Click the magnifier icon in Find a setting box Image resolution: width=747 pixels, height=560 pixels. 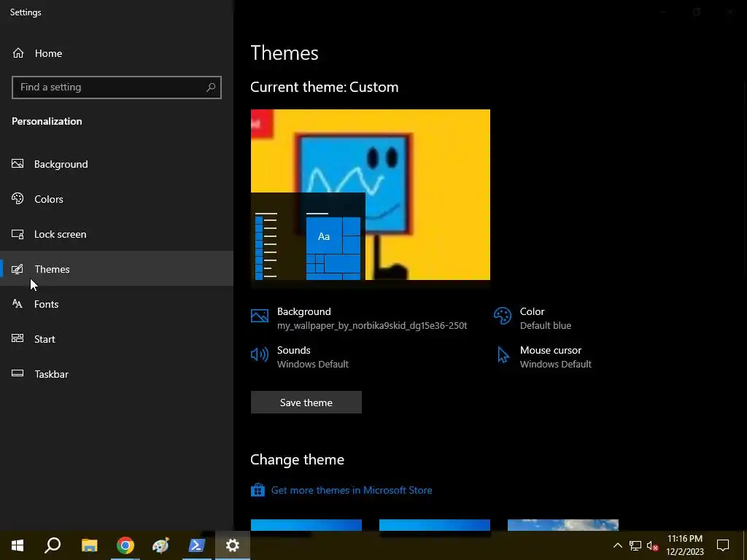click(x=211, y=87)
